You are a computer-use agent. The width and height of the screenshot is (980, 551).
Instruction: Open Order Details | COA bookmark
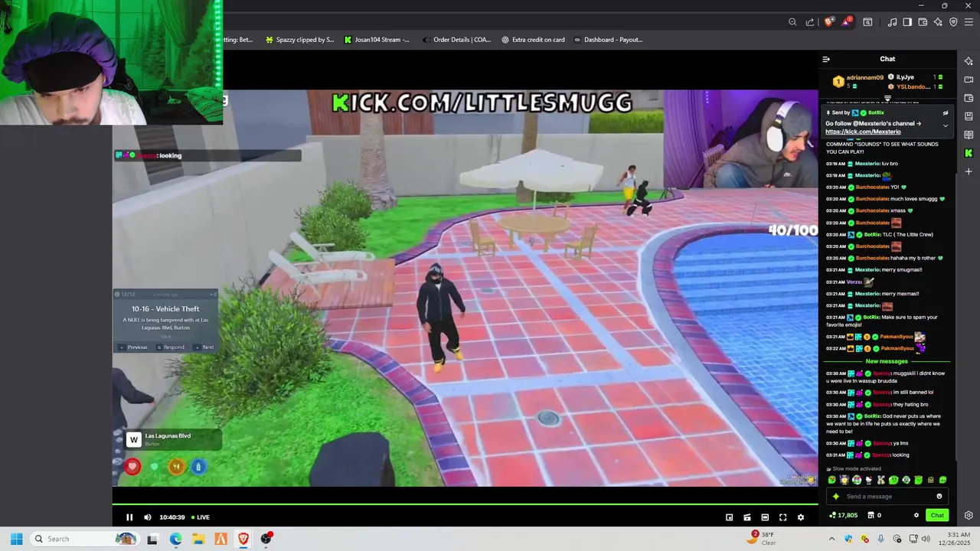pyautogui.click(x=456, y=40)
